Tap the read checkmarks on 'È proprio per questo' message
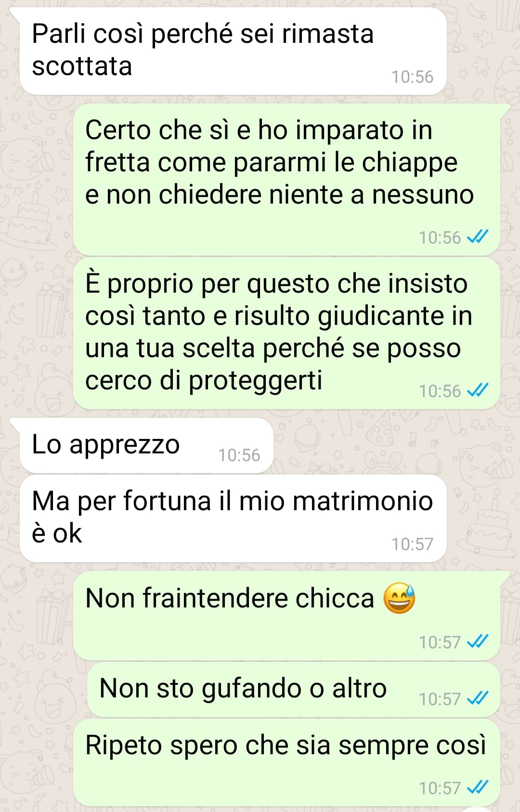The height and width of the screenshot is (812, 520). (x=478, y=391)
